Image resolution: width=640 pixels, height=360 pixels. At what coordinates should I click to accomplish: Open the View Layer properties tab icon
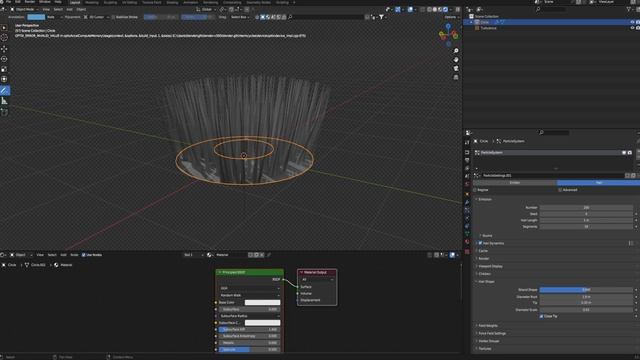click(x=467, y=168)
